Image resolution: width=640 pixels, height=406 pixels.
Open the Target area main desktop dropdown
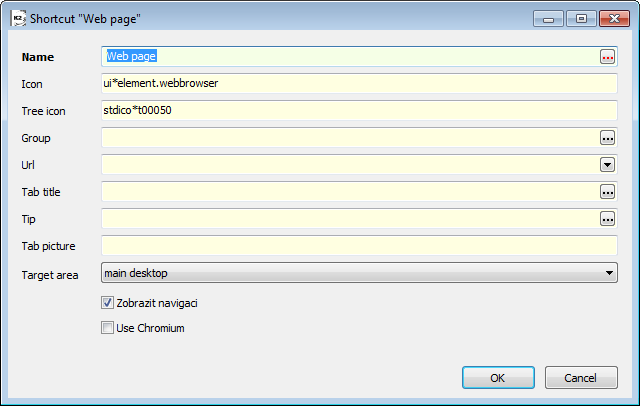click(x=359, y=273)
